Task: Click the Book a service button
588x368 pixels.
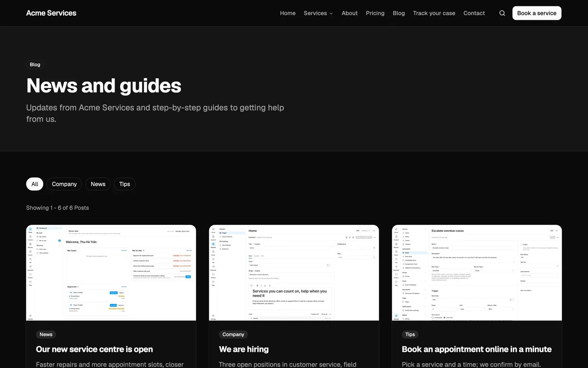Action: point(537,13)
